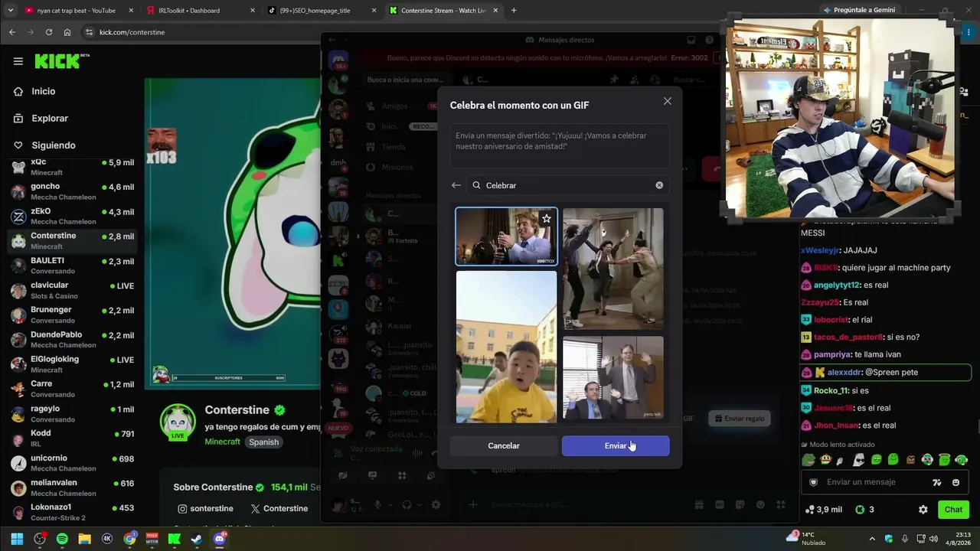Open Discord from the taskbar
This screenshot has height=551, width=980.
[x=220, y=539]
